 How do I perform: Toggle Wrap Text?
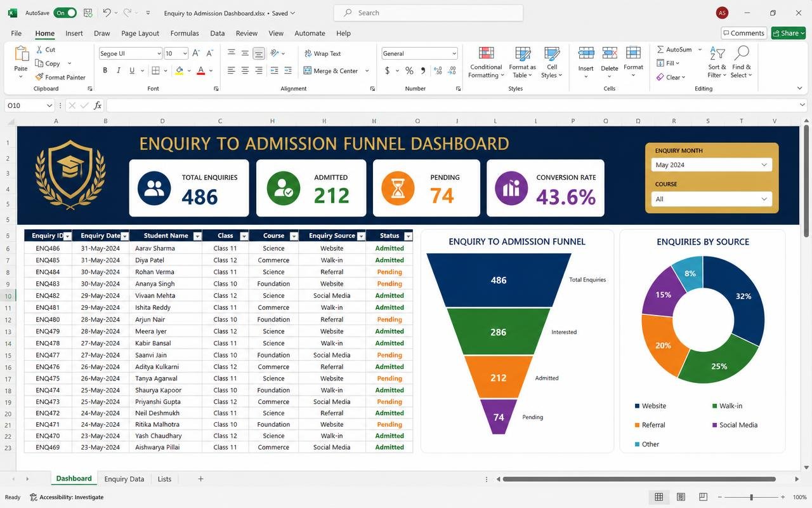(322, 53)
